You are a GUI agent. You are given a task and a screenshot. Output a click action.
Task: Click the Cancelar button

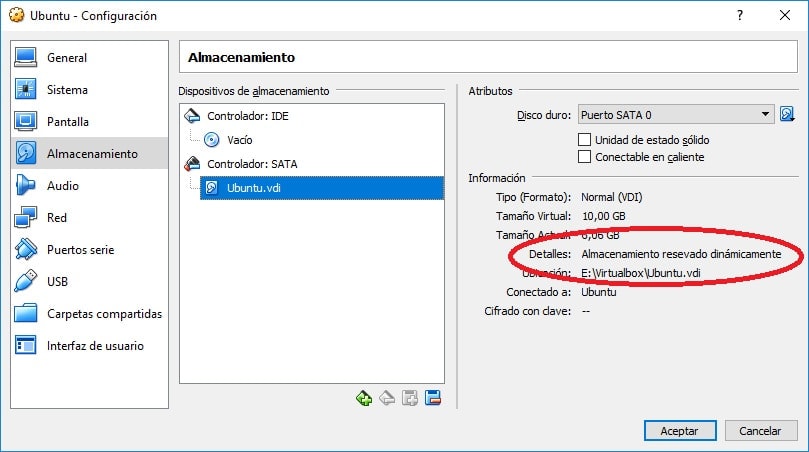pyautogui.click(x=761, y=430)
